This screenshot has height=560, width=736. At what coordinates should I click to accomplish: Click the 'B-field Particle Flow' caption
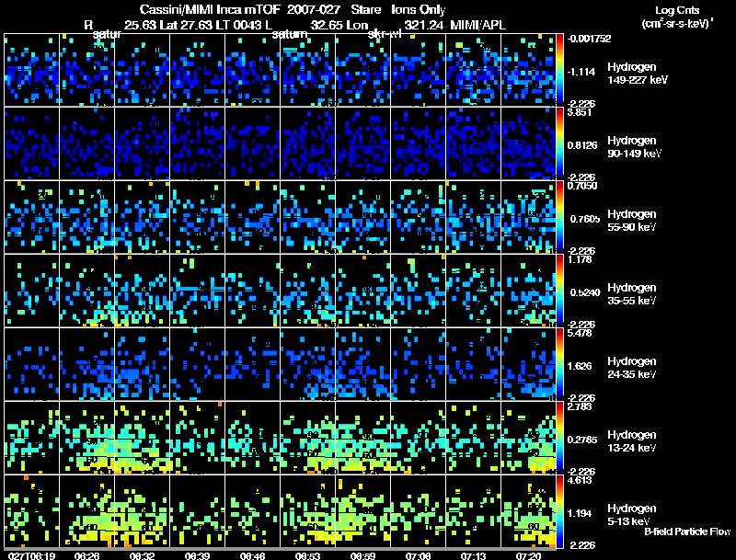[687, 531]
